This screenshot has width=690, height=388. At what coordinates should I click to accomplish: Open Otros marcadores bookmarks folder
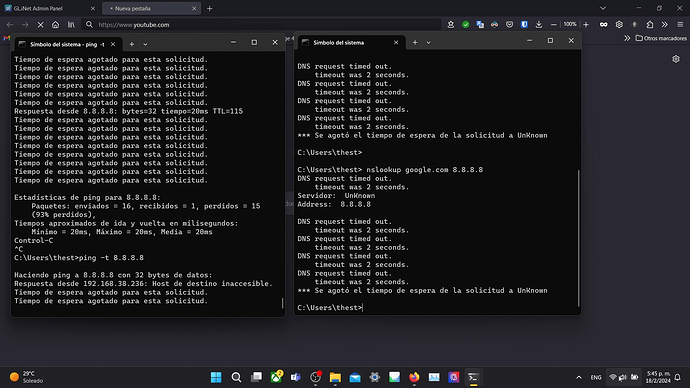click(x=661, y=38)
